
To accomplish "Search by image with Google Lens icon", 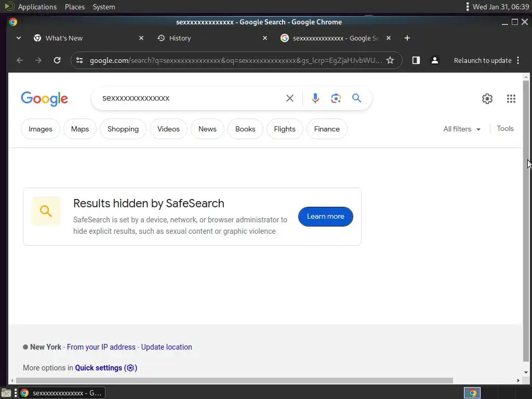I will pos(336,98).
